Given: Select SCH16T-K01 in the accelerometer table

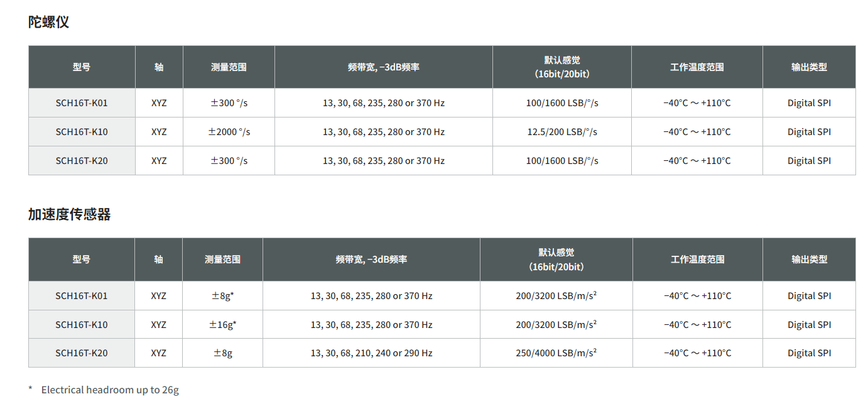Looking at the screenshot, I should [x=82, y=296].
